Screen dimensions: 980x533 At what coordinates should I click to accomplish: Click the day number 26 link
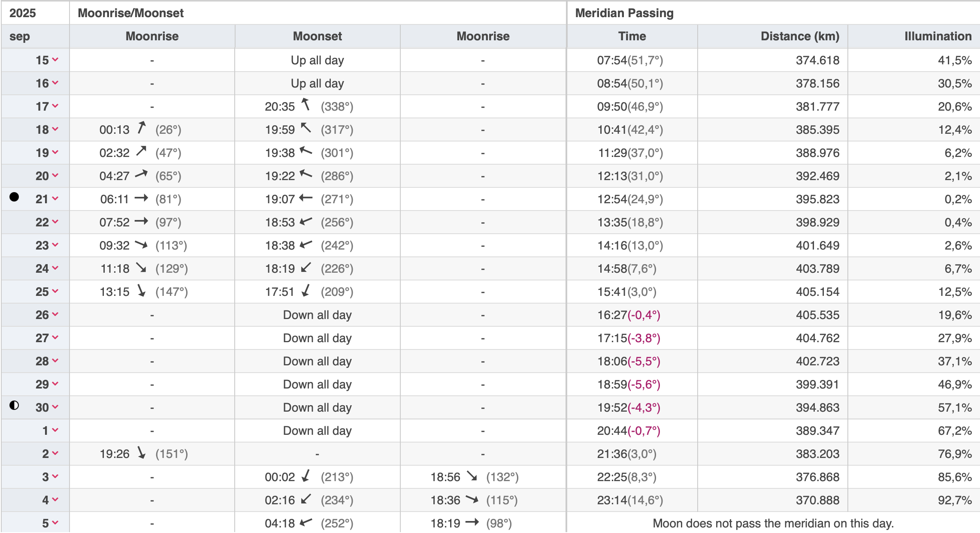click(42, 315)
